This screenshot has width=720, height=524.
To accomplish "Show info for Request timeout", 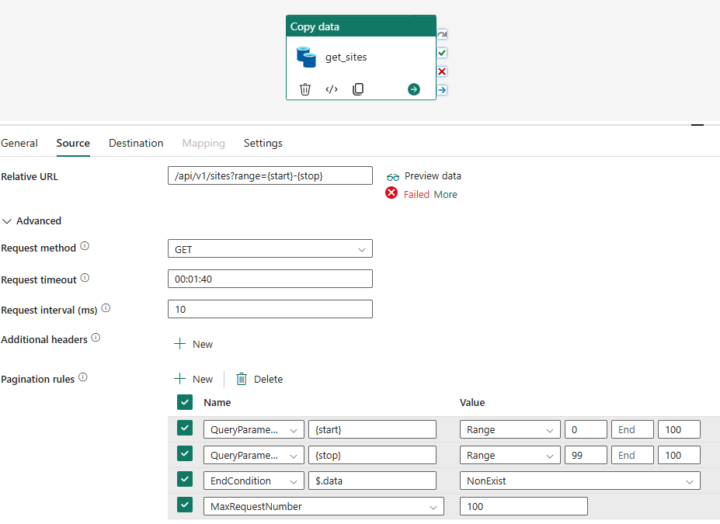I will (x=85, y=278).
